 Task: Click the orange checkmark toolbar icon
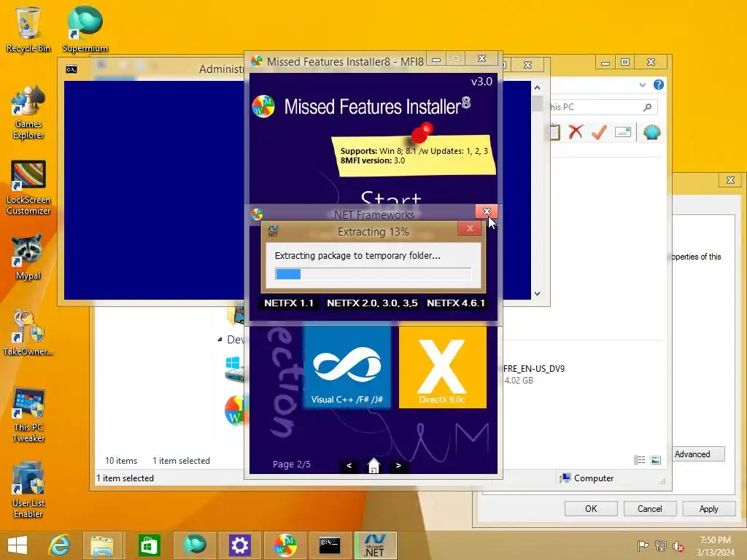tap(599, 132)
